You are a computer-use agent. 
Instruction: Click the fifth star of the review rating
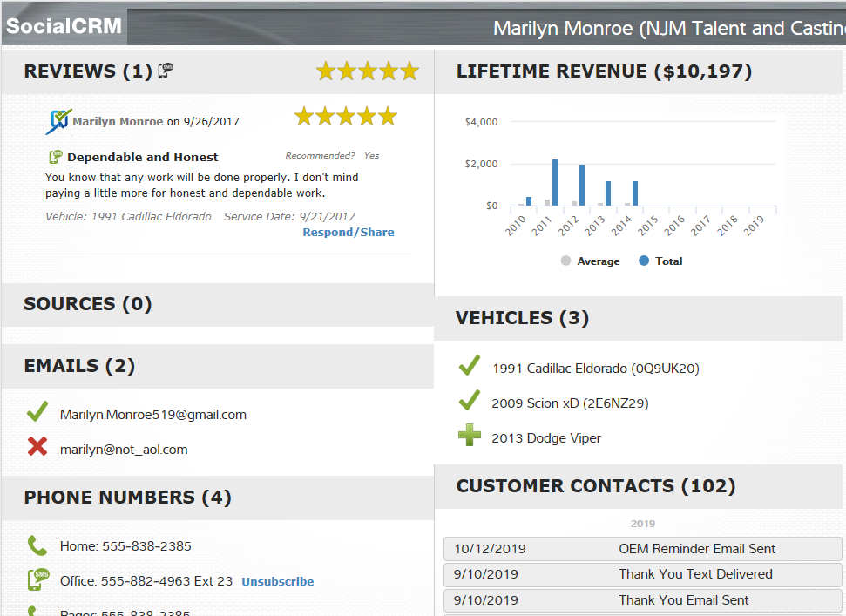pyautogui.click(x=387, y=115)
